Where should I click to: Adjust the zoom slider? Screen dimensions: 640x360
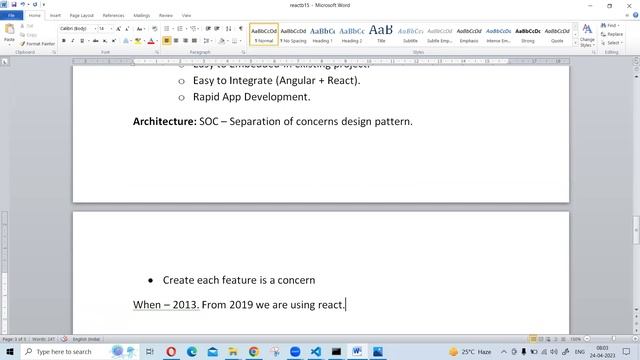(x=613, y=339)
